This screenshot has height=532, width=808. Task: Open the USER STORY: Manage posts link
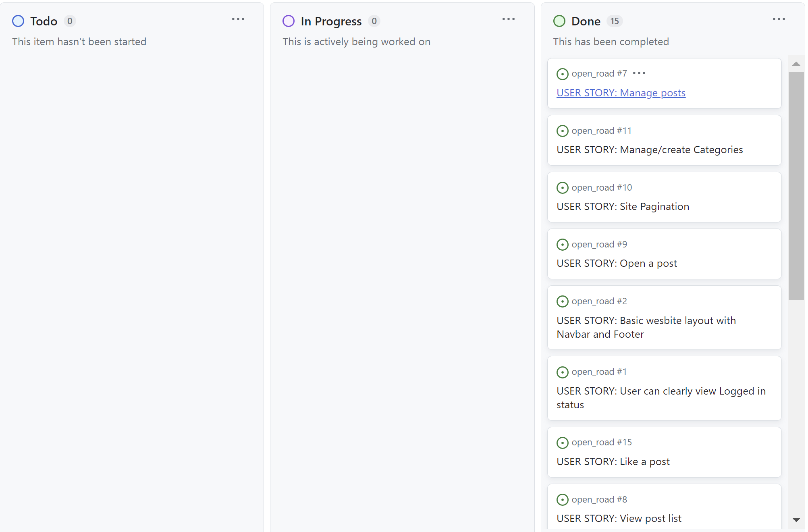click(621, 93)
